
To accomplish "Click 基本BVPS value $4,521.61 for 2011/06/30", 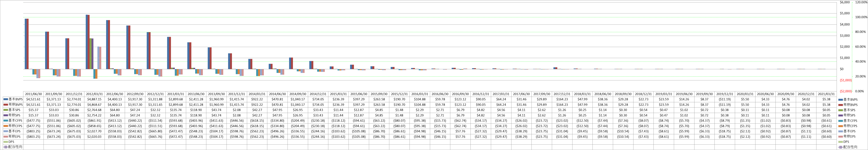I will (x=33, y=99).
